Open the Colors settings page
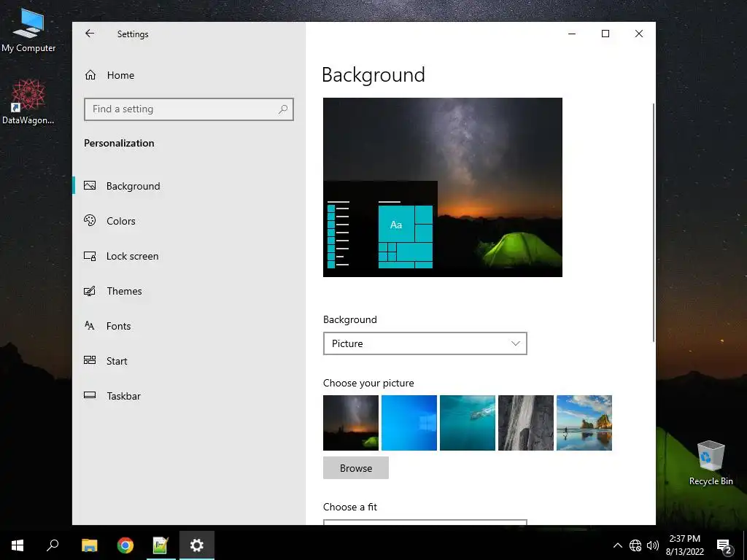This screenshot has height=560, width=747. pyautogui.click(x=189, y=221)
